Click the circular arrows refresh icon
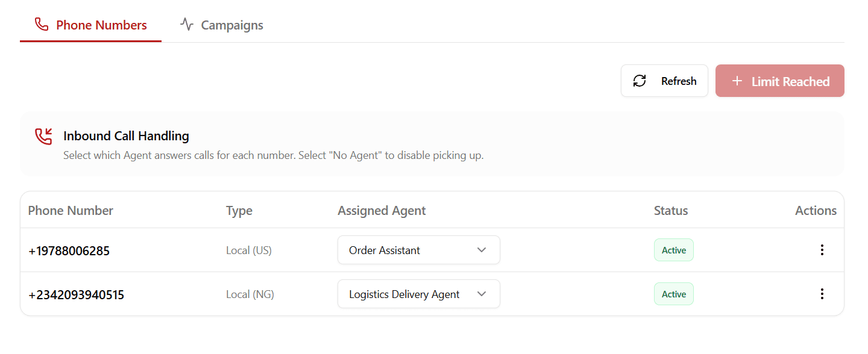 tap(640, 81)
